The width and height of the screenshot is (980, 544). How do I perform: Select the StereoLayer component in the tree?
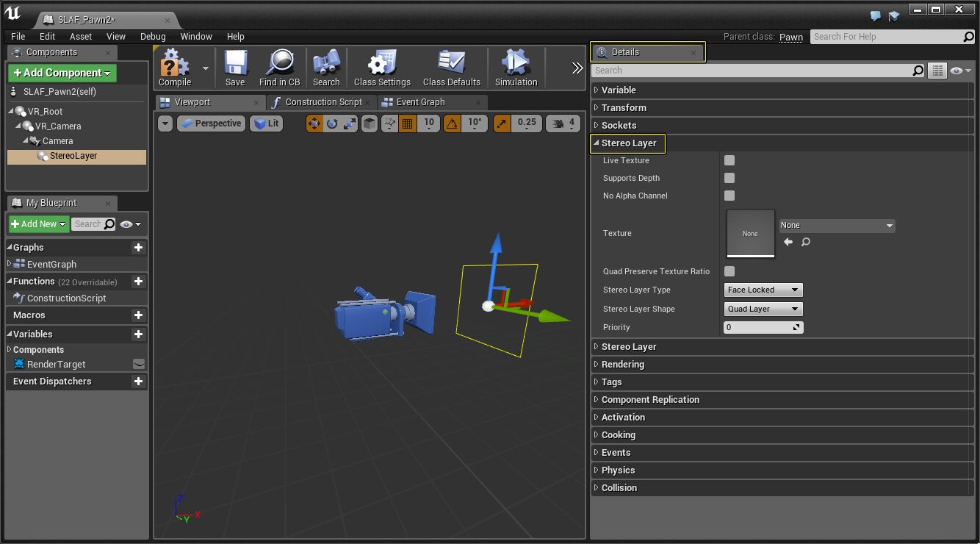pos(73,156)
